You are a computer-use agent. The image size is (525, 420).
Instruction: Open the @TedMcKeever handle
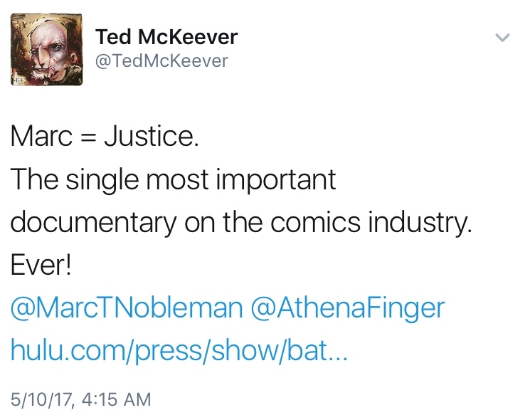point(161,61)
